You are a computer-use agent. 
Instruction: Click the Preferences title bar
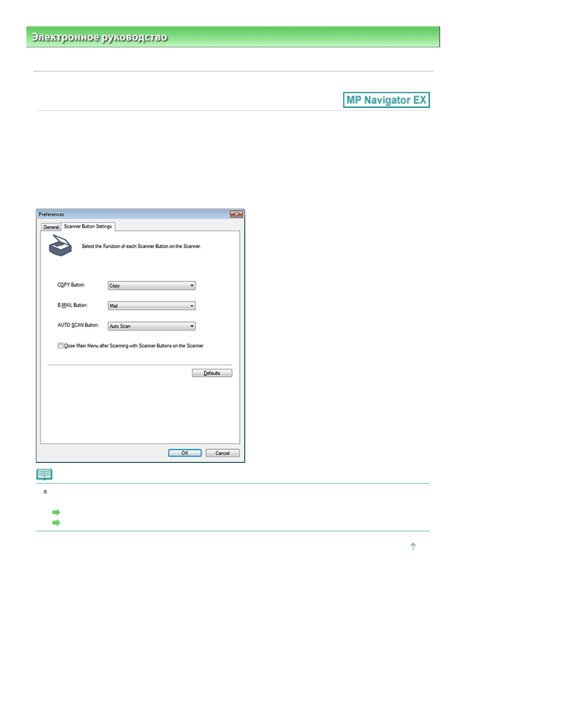[x=133, y=214]
